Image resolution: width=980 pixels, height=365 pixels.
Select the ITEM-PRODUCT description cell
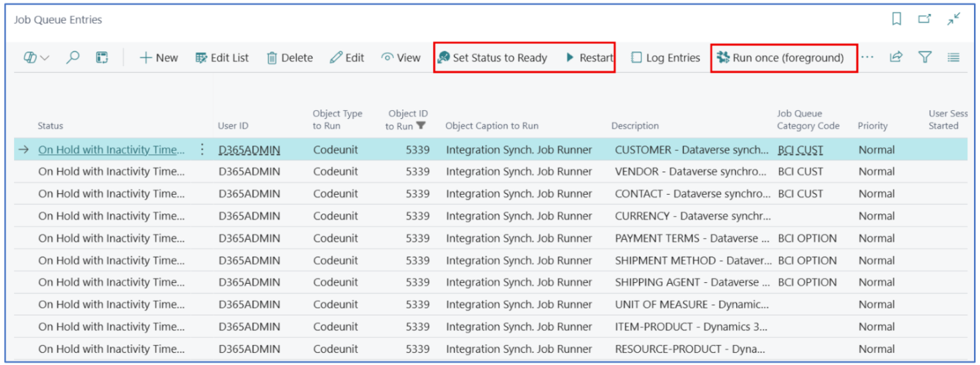click(x=691, y=326)
